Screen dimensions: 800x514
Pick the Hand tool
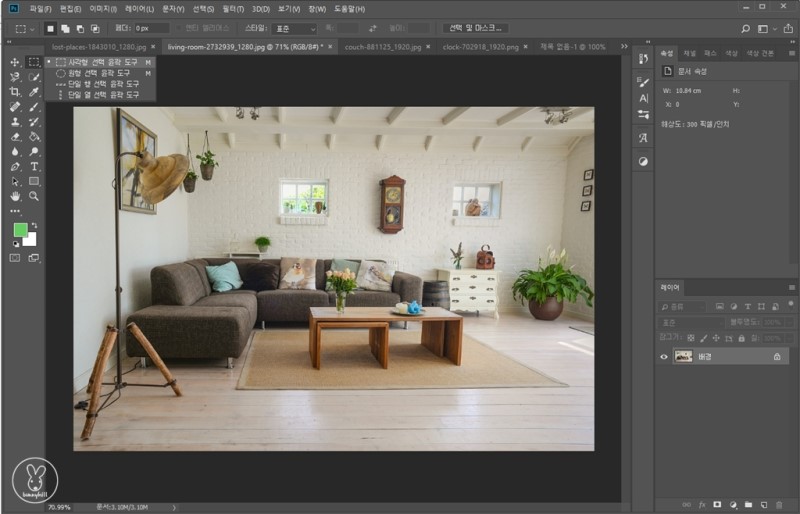point(14,196)
